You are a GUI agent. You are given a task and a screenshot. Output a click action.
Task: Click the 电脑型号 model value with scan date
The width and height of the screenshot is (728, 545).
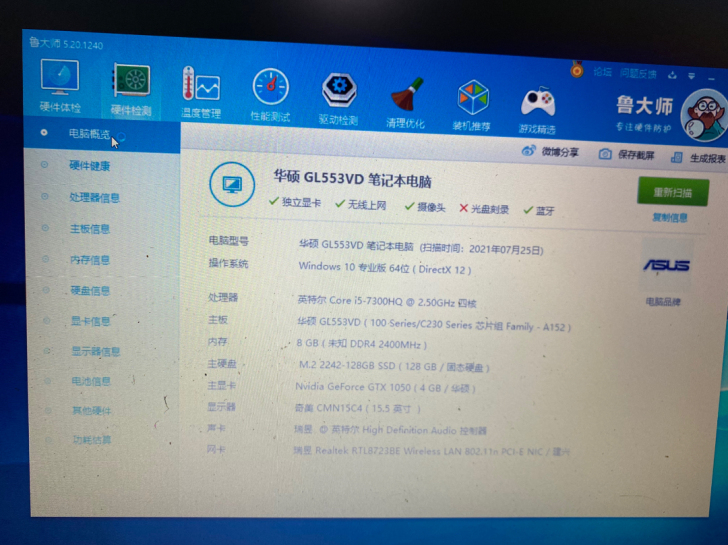click(421, 247)
